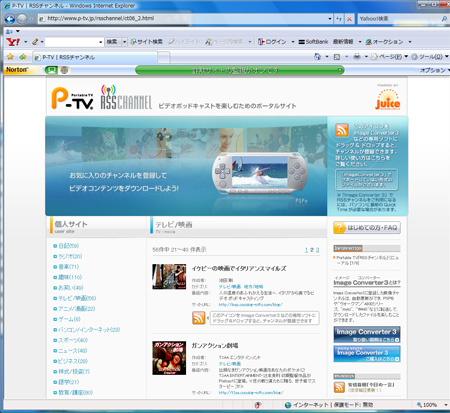This screenshot has height=413, width=450.
Task: Click the Add to Favorites icon
Action: (x=23, y=57)
